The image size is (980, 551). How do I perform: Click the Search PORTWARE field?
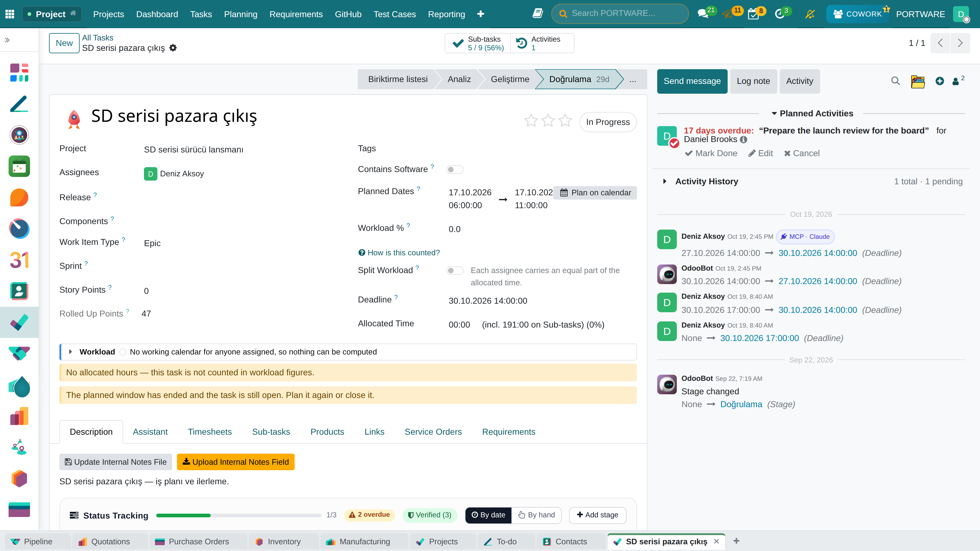point(620,14)
